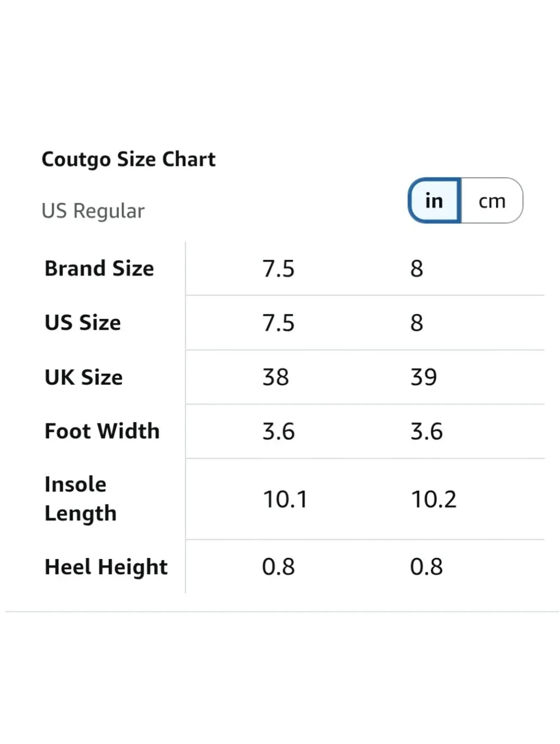Select Heel Height 0.8 in 7.5 column
Image resolution: width=560 pixels, height=744 pixels.
[x=278, y=567]
